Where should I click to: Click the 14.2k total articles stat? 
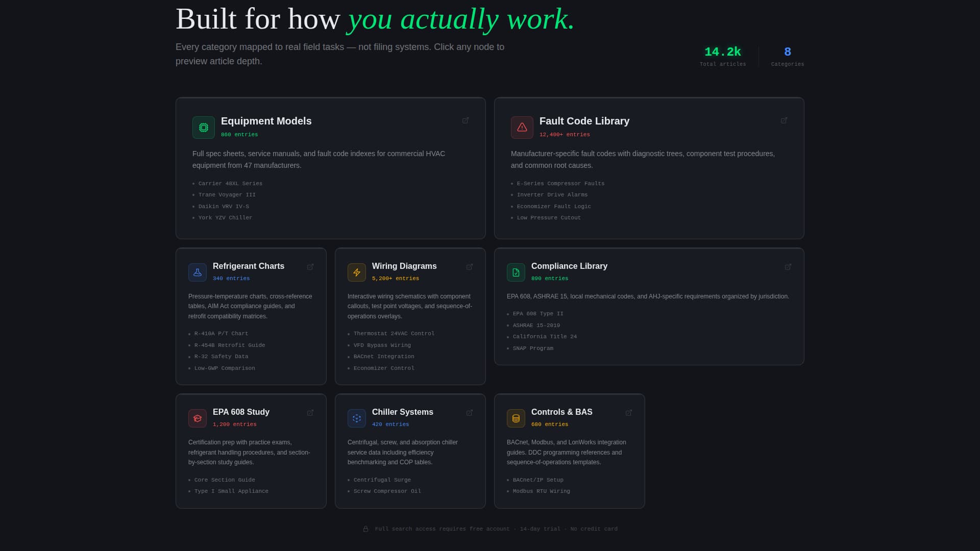coord(723,56)
